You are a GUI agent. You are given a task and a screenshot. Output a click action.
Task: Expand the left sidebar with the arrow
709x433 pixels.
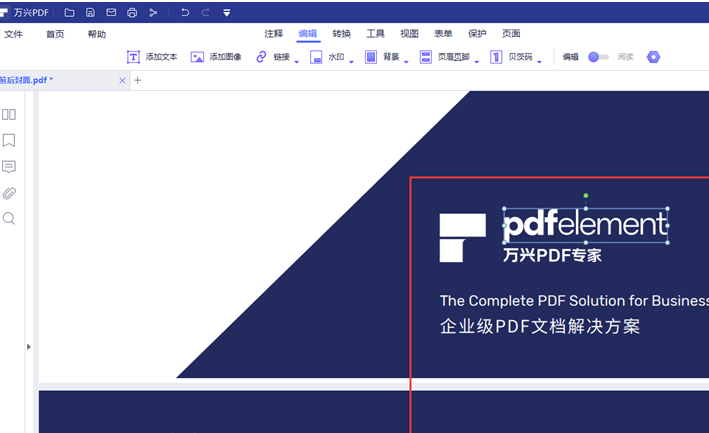(28, 347)
